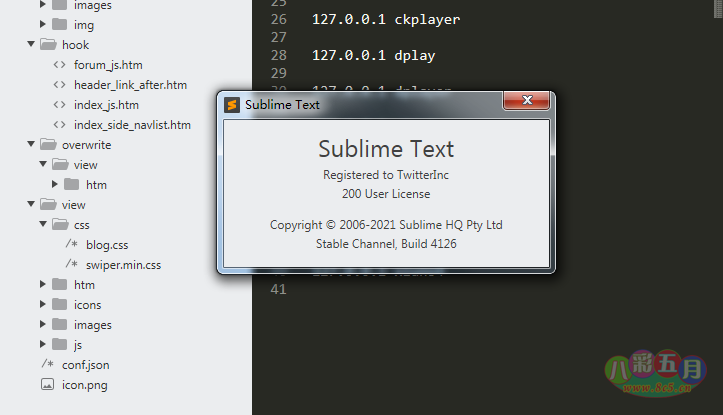Close the Sublime Text about dialog

tap(527, 100)
